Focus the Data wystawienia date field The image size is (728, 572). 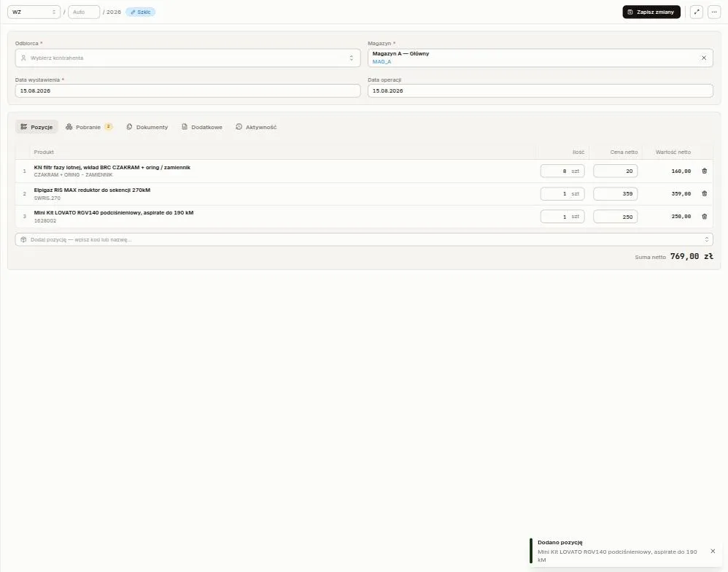click(x=187, y=91)
